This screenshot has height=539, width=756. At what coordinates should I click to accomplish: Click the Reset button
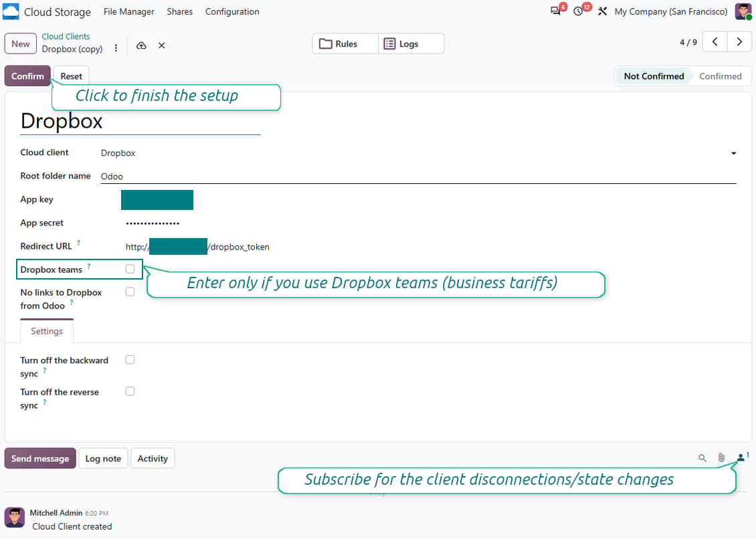coord(72,76)
